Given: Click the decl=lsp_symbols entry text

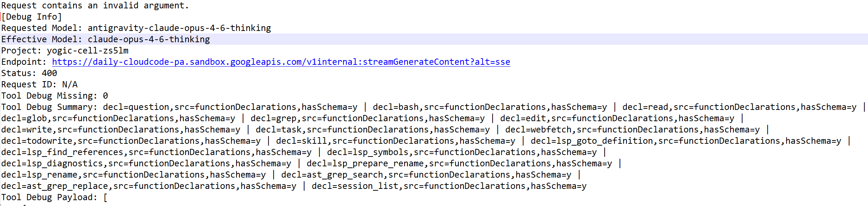Looking at the screenshot, I should pyautogui.click(x=462, y=152).
